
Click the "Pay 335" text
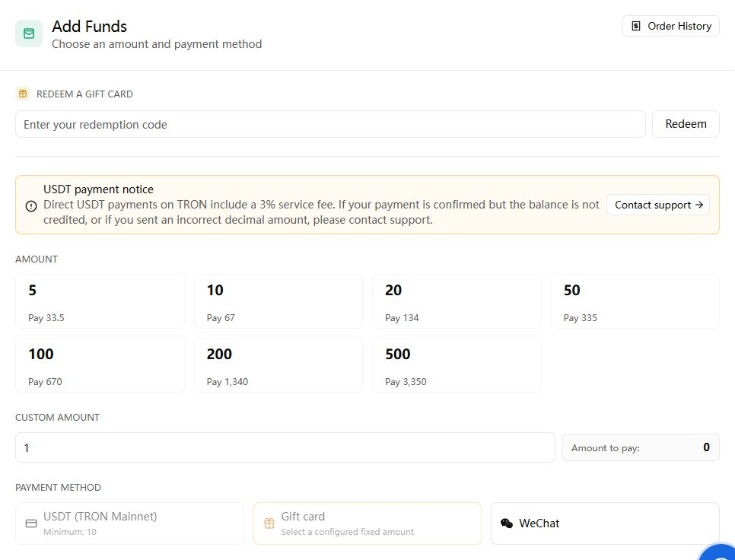(x=581, y=318)
